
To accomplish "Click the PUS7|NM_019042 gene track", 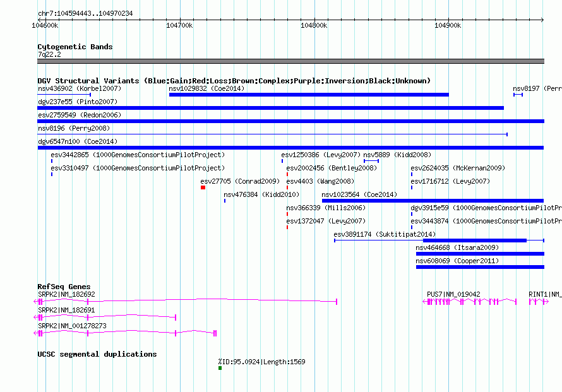I will click(x=470, y=302).
